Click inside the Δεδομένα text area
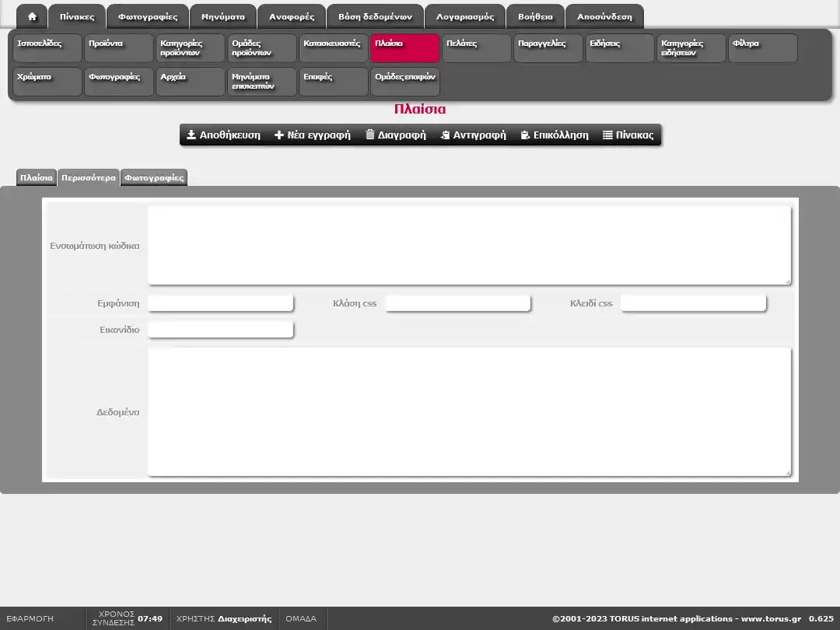The height and width of the screenshot is (630, 840). 469,411
